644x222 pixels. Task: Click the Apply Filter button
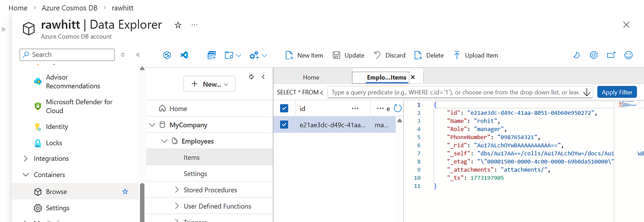click(617, 92)
